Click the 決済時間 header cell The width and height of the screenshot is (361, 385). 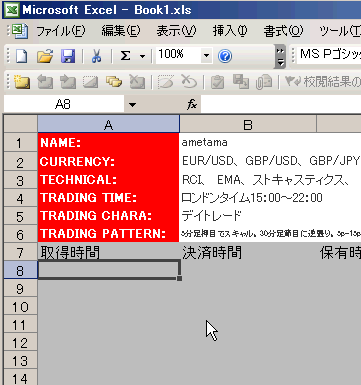(248, 252)
